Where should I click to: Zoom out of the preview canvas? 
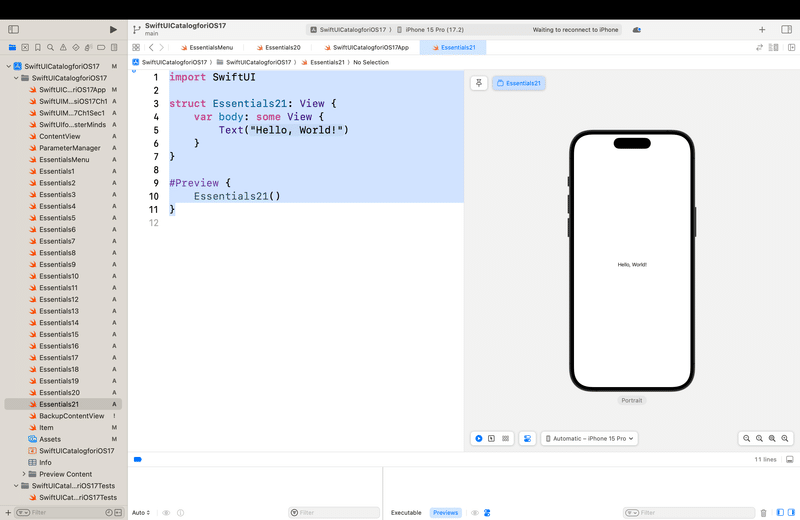coord(746,438)
